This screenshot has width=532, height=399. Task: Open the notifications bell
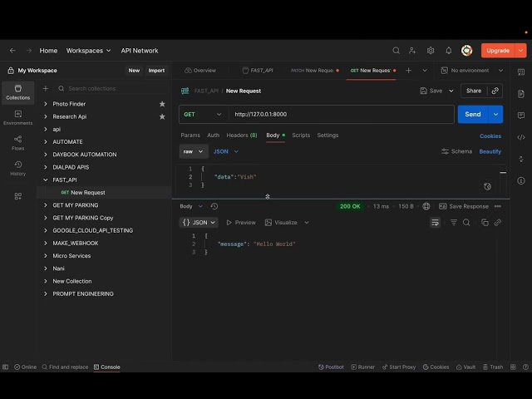point(449,51)
